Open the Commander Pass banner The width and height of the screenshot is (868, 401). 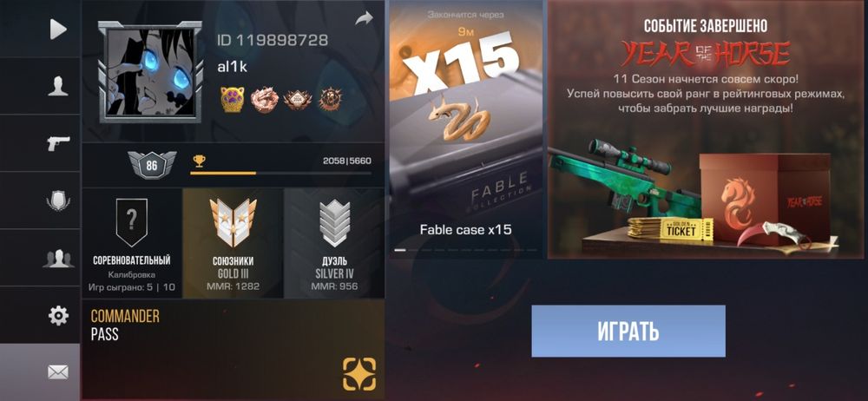[233, 350]
